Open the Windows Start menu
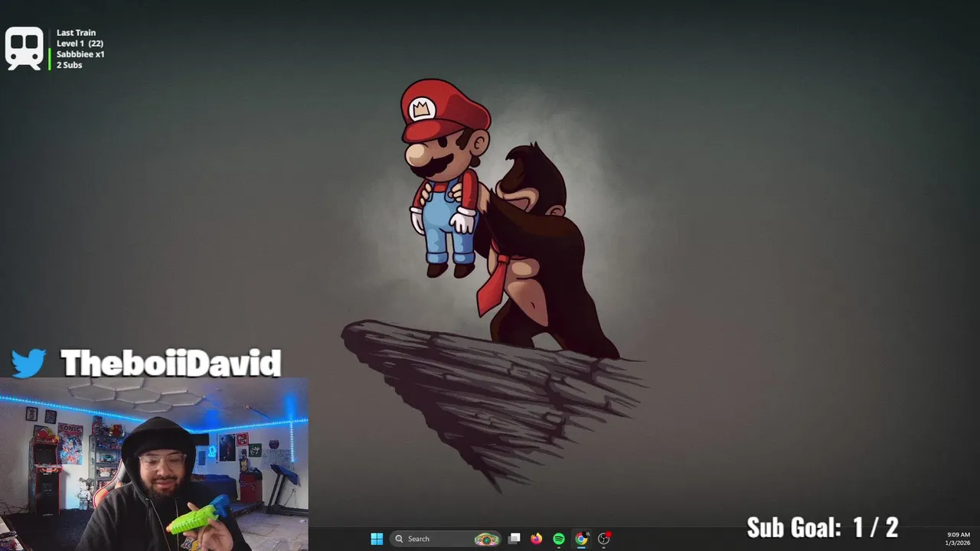This screenshot has width=980, height=551. [377, 539]
